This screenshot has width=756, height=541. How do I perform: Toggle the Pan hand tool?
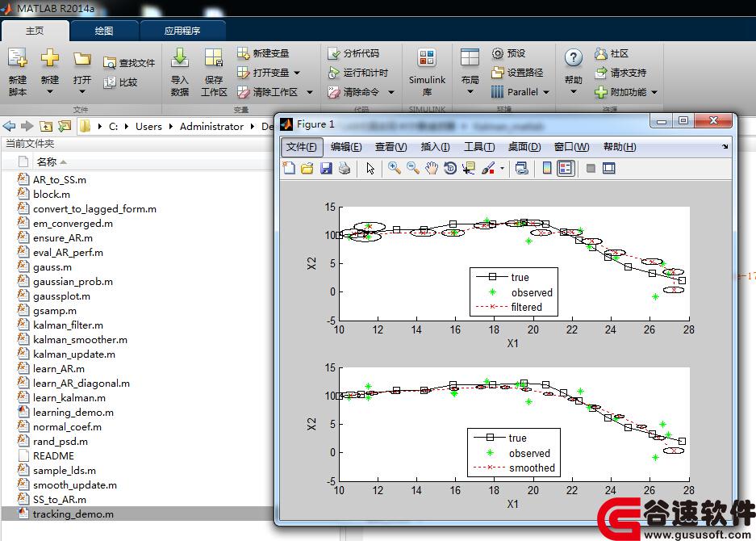[x=432, y=168]
